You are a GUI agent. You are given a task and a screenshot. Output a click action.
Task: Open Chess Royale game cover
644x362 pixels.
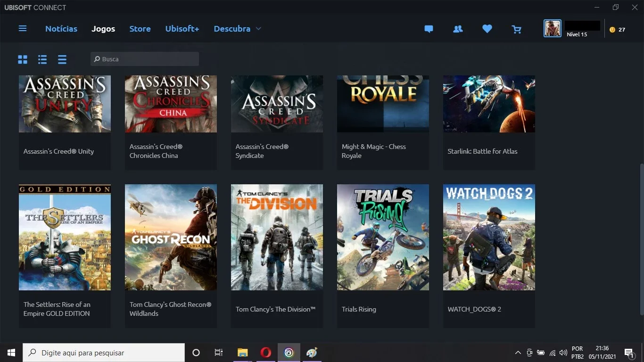tap(383, 104)
